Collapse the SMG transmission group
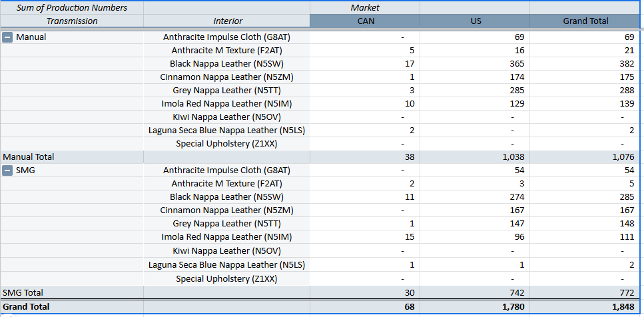The width and height of the screenshot is (644, 317). point(8,170)
